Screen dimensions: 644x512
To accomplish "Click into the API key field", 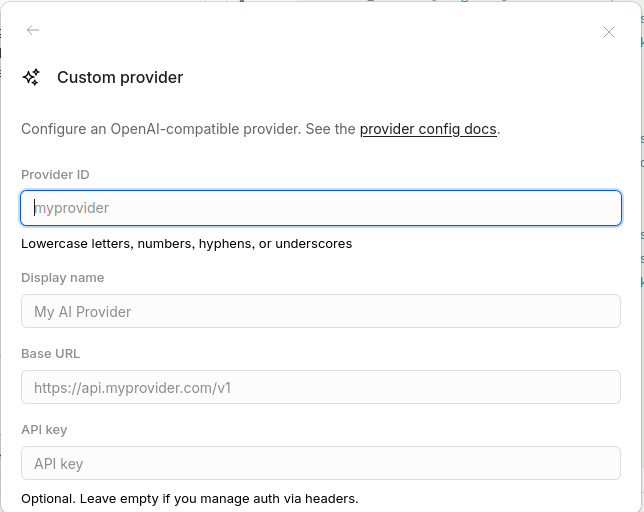I will 321,463.
